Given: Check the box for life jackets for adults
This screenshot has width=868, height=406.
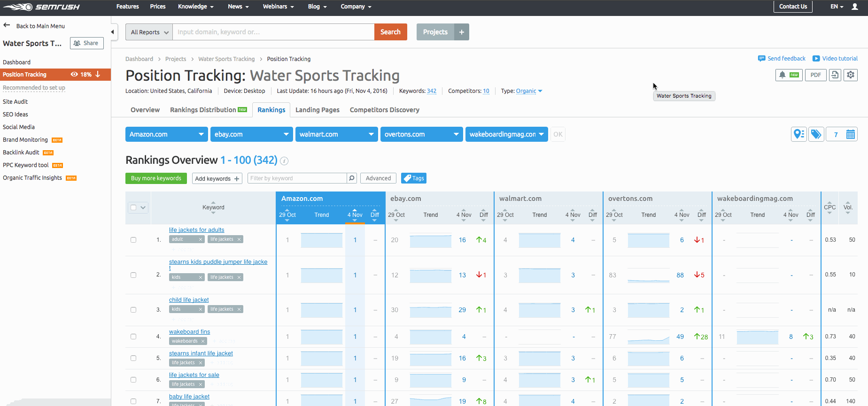Looking at the screenshot, I should pos(133,240).
